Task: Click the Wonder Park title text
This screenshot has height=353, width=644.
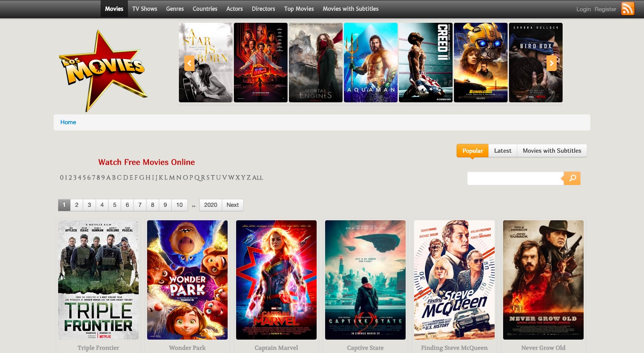Action: [x=187, y=348]
